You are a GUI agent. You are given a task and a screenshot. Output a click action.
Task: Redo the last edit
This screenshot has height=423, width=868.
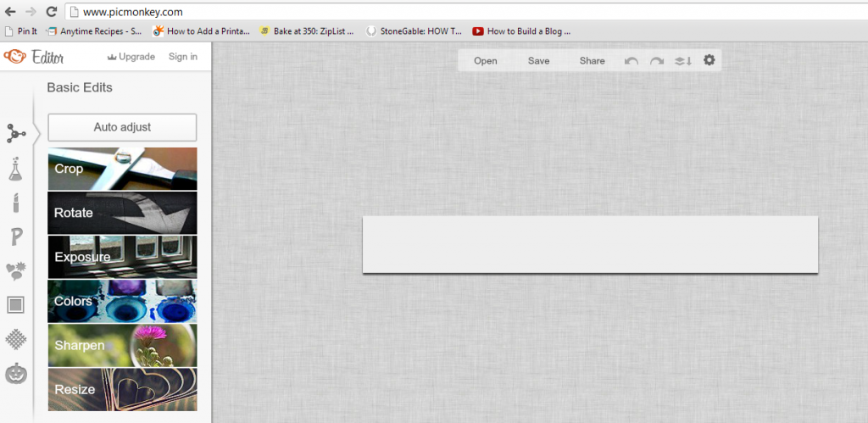pos(657,61)
